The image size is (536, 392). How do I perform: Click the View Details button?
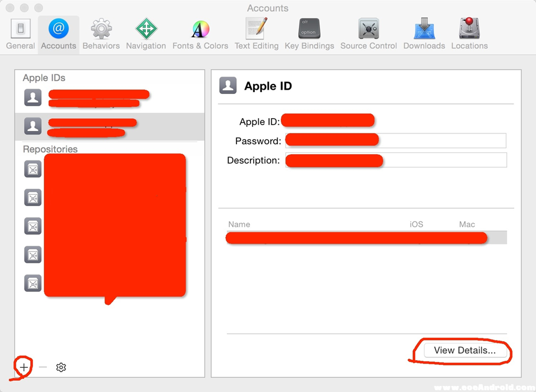click(464, 350)
